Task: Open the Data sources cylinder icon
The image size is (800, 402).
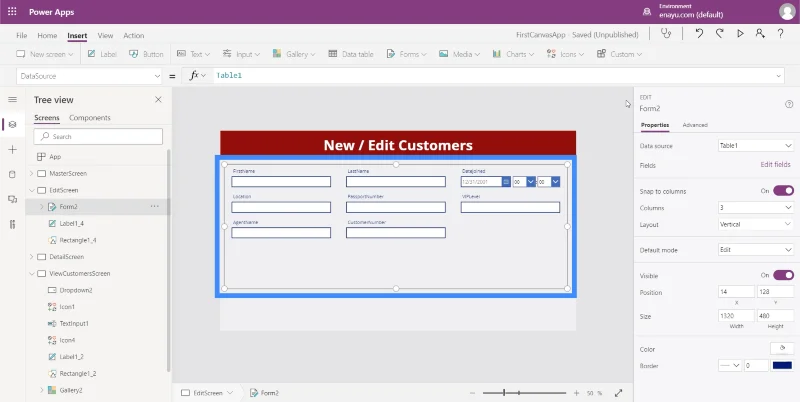Action: pos(12,174)
